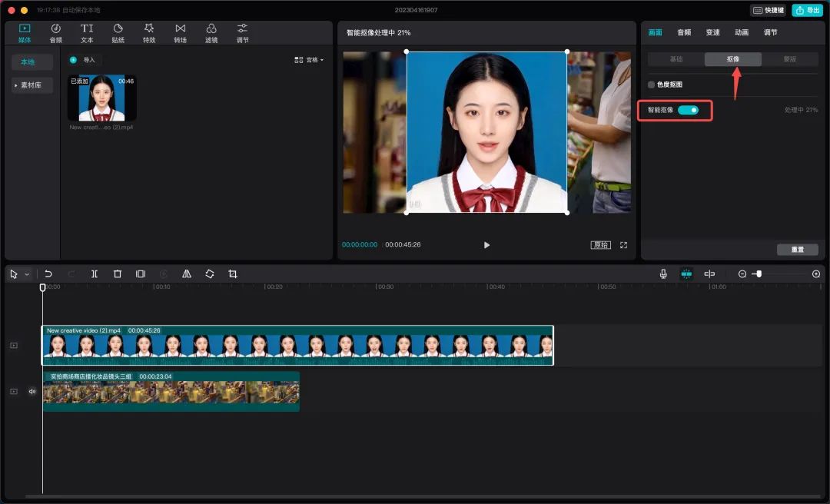The width and height of the screenshot is (830, 504).
Task: Click the 处理中 21% status text
Action: pyautogui.click(x=801, y=110)
